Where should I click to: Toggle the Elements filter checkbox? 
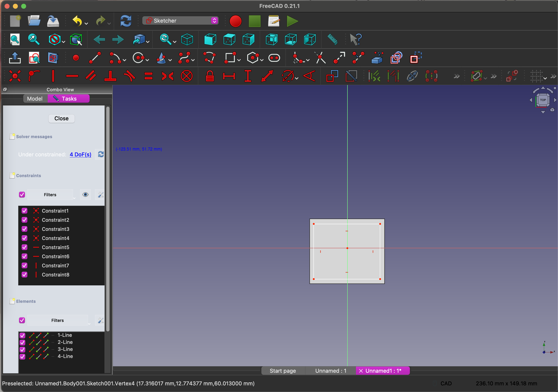click(x=22, y=320)
